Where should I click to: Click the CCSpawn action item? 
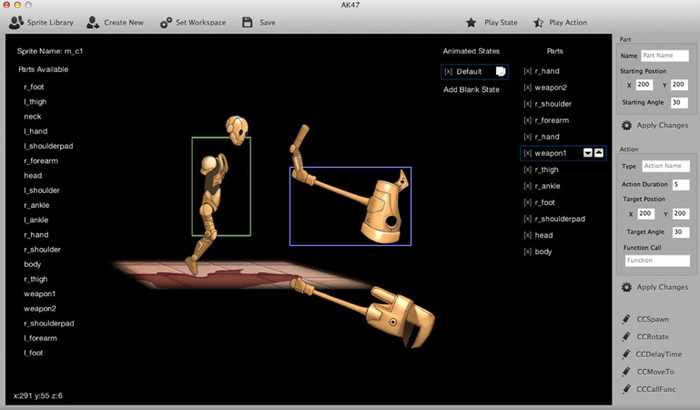click(x=646, y=319)
